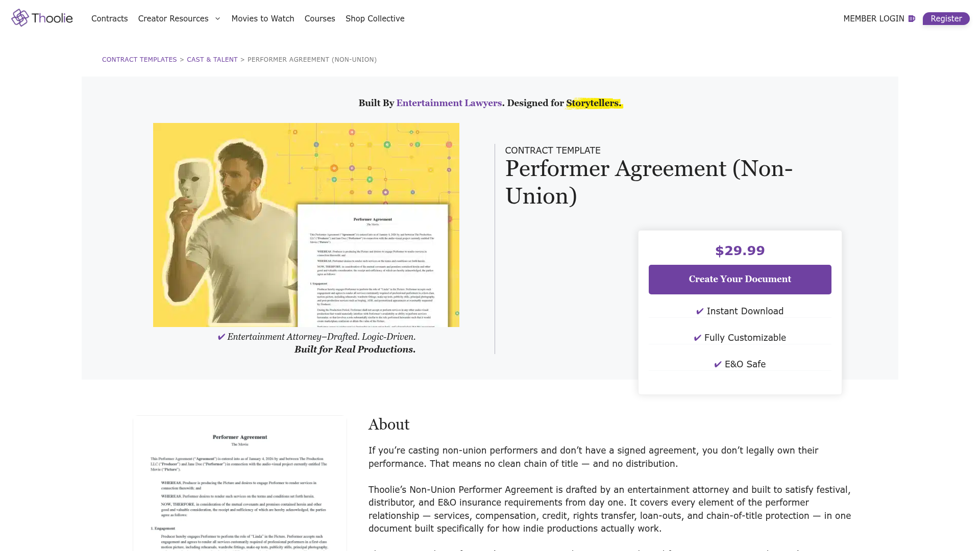Image resolution: width=980 pixels, height=551 pixels.
Task: Open the Performer Agreement preview thumbnail
Action: tap(240, 483)
